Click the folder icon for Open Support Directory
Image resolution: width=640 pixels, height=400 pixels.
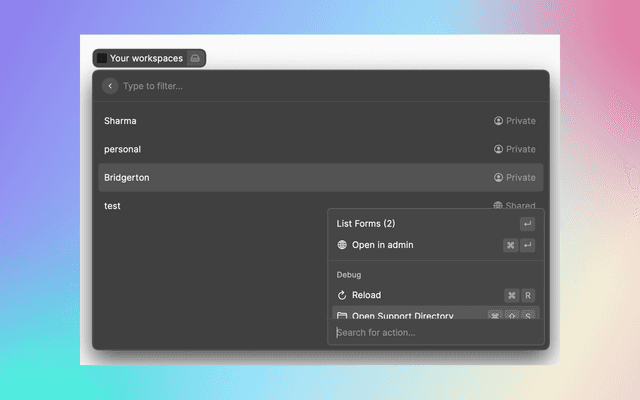(342, 316)
